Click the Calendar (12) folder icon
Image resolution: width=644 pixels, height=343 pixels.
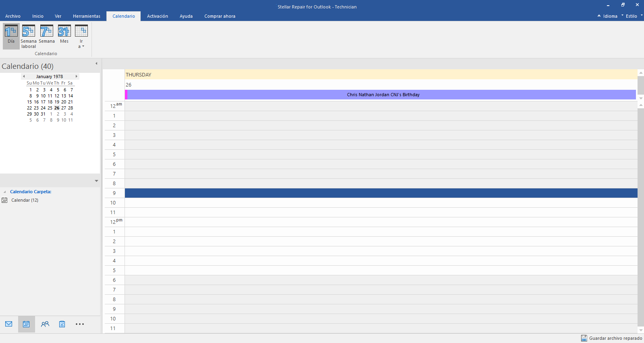(x=4, y=200)
